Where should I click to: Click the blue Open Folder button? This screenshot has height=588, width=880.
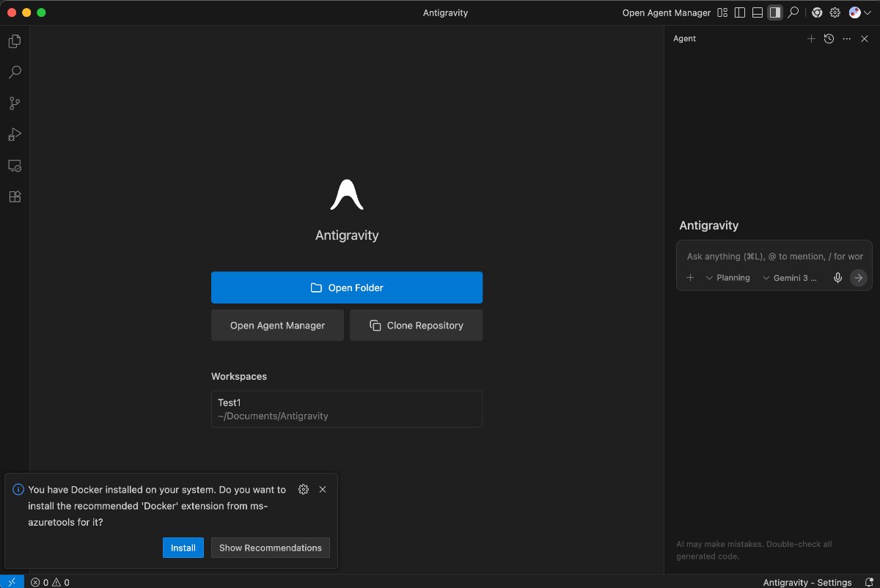pyautogui.click(x=347, y=287)
